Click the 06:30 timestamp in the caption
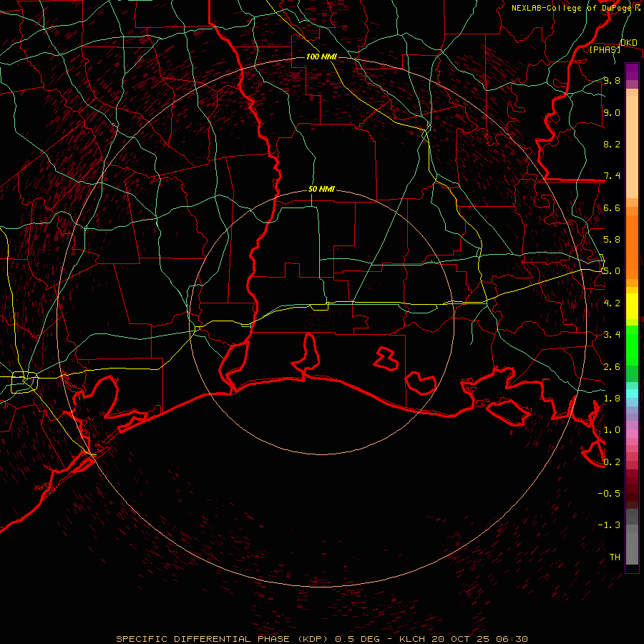 512,639
